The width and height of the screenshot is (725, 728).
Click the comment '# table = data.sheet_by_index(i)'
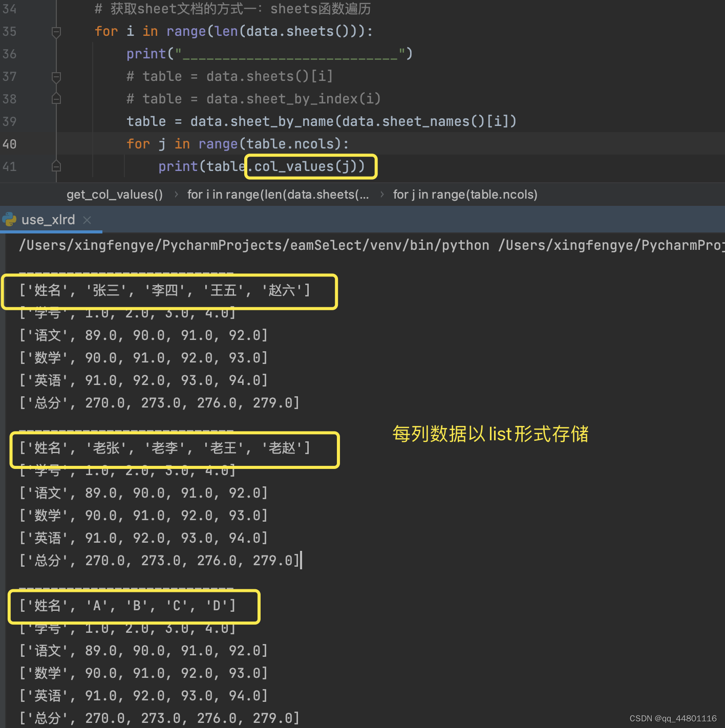[253, 99]
